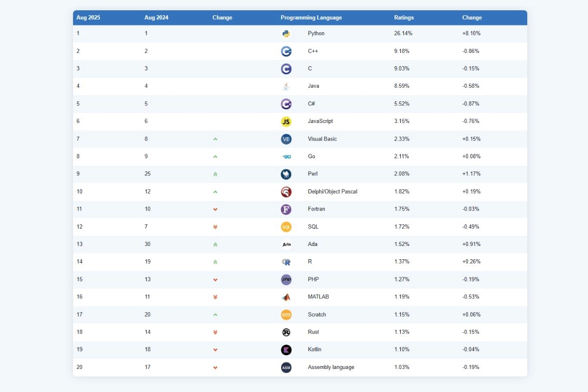
Task: Click the JavaScript JS logo icon
Action: point(286,122)
